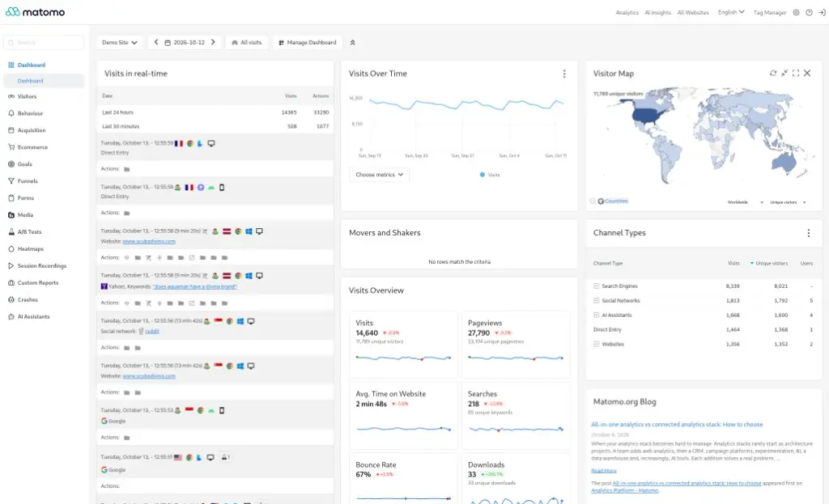The width and height of the screenshot is (829, 504).
Task: Open the blog post title about analytics stack
Action: pyautogui.click(x=677, y=424)
